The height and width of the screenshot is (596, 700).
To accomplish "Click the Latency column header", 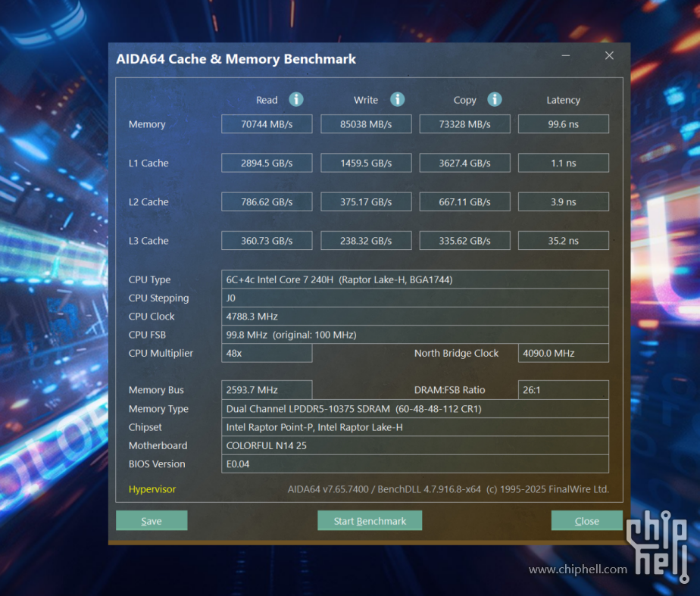I will coord(563,101).
